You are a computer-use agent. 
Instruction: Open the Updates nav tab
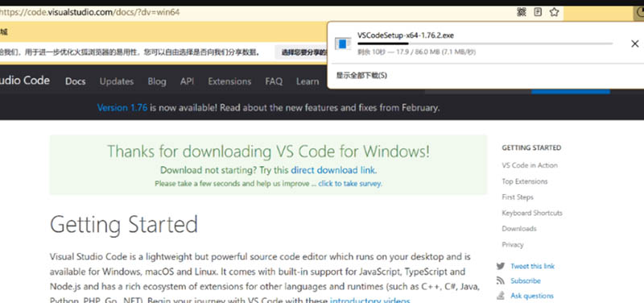pos(117,81)
